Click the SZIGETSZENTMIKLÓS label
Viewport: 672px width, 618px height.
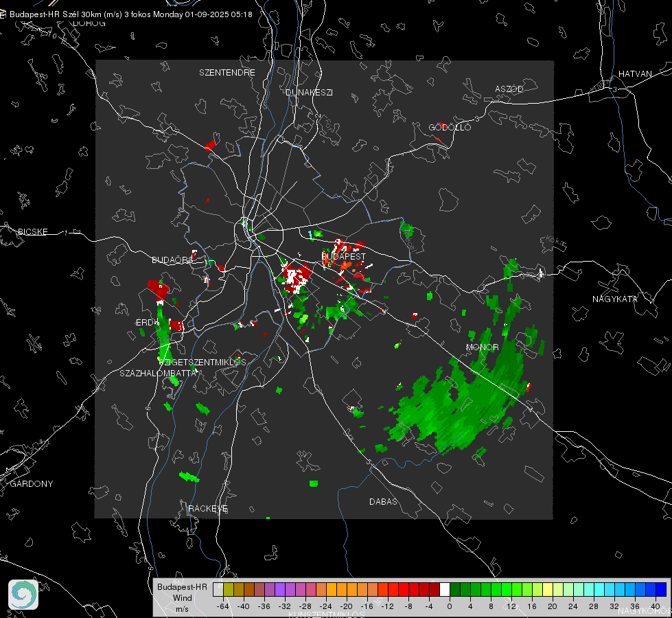pyautogui.click(x=202, y=363)
